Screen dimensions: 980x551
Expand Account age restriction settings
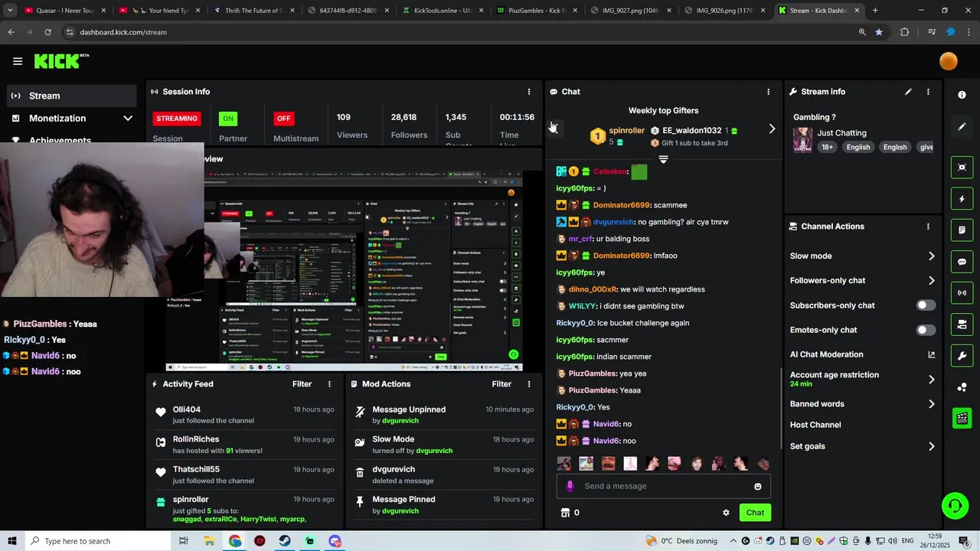pos(931,380)
